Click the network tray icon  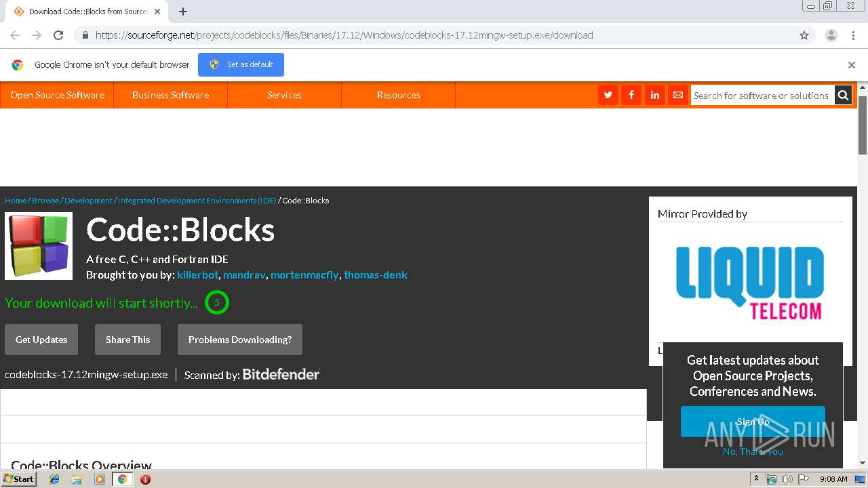click(x=771, y=479)
